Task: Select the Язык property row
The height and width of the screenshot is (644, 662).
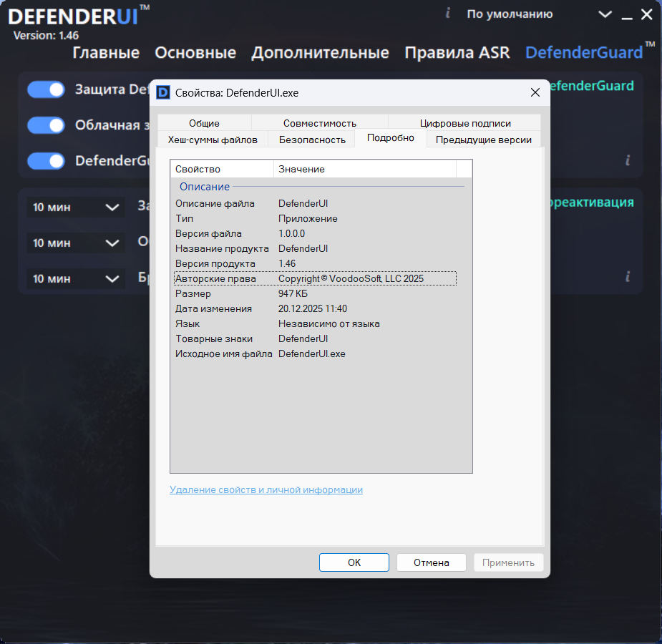Action: pos(315,323)
